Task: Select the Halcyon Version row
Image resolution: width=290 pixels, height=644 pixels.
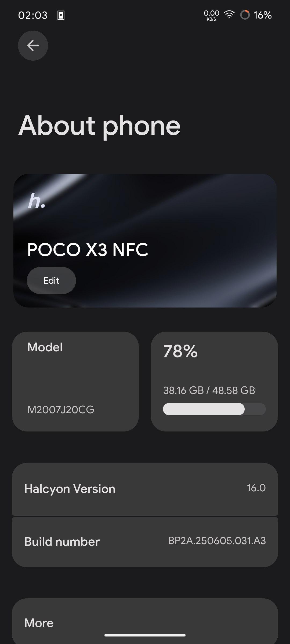Action: pos(145,489)
